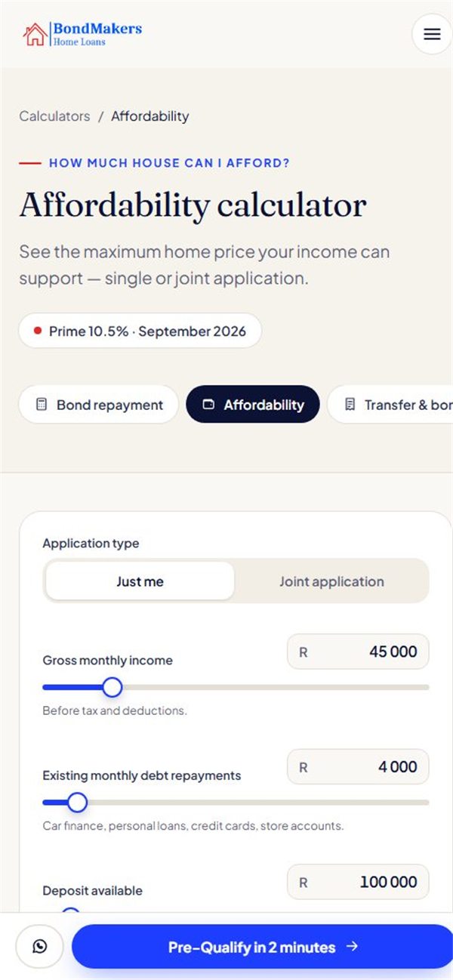Open the Transfer & bond tab
This screenshot has width=453, height=980.
(x=390, y=405)
